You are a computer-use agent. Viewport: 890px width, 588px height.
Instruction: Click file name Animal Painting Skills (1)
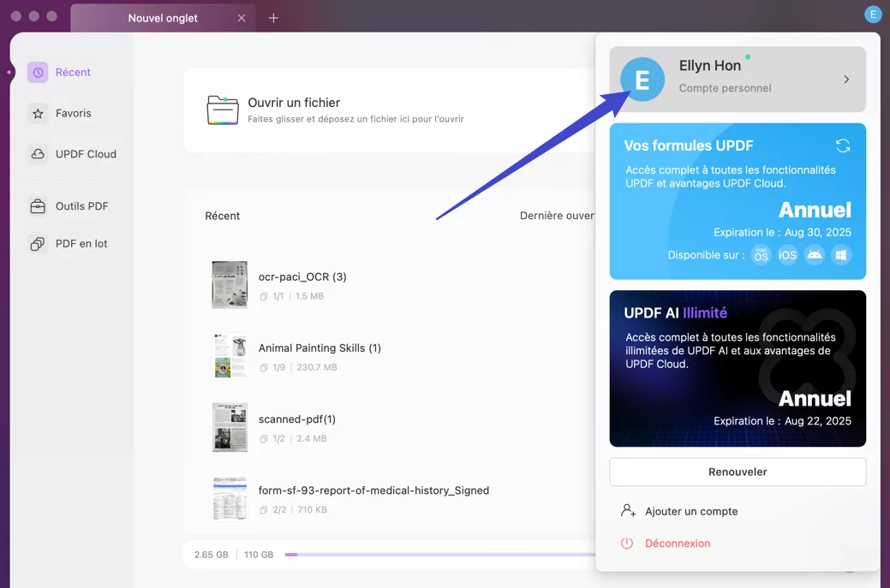click(320, 348)
